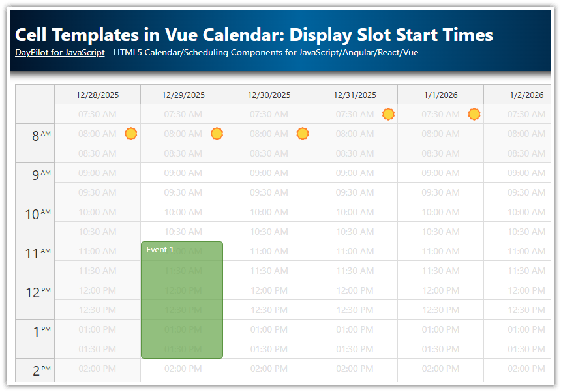Click the 11:00 AM cell in the 1/1/2026 column

pyautogui.click(x=440, y=250)
